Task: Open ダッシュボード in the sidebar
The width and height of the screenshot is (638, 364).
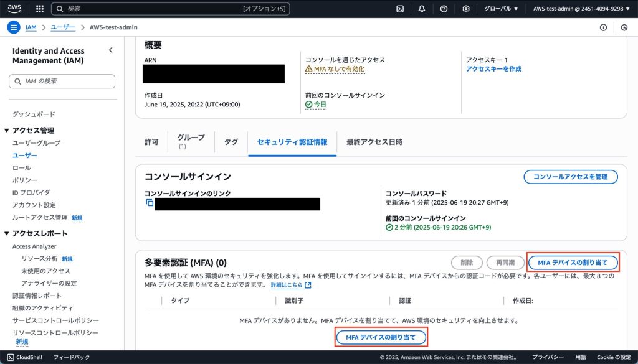Action: [x=34, y=114]
